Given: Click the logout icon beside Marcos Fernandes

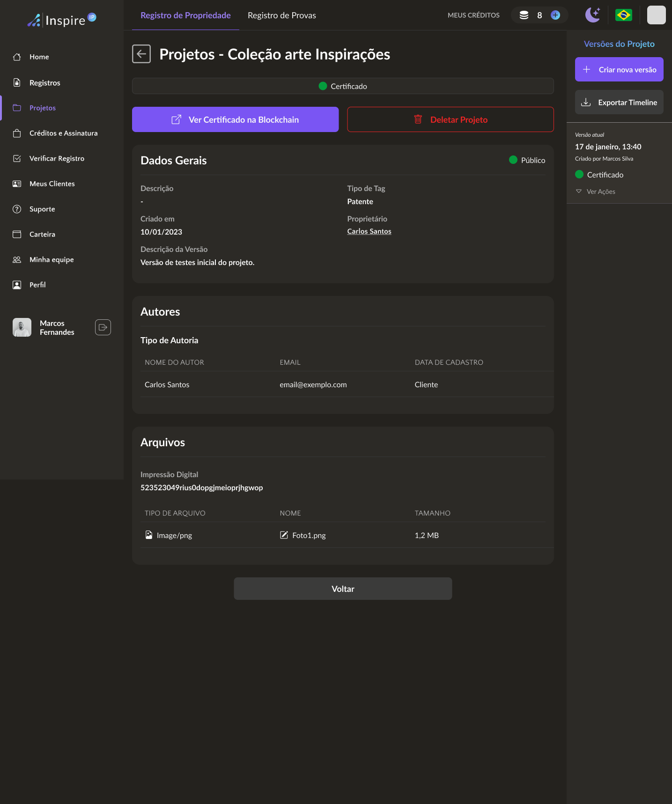Looking at the screenshot, I should [x=103, y=327].
